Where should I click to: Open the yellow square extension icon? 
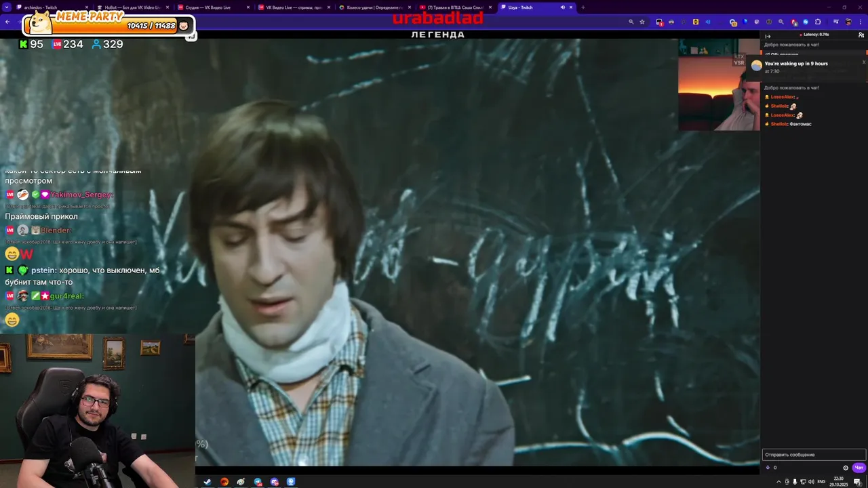[696, 22]
